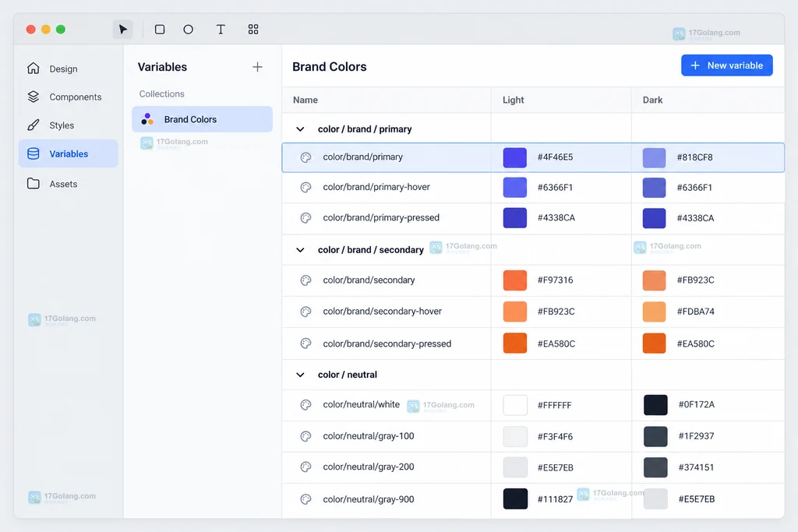798x532 pixels.
Task: Collapse the color / brand / primary group
Action: click(x=300, y=129)
